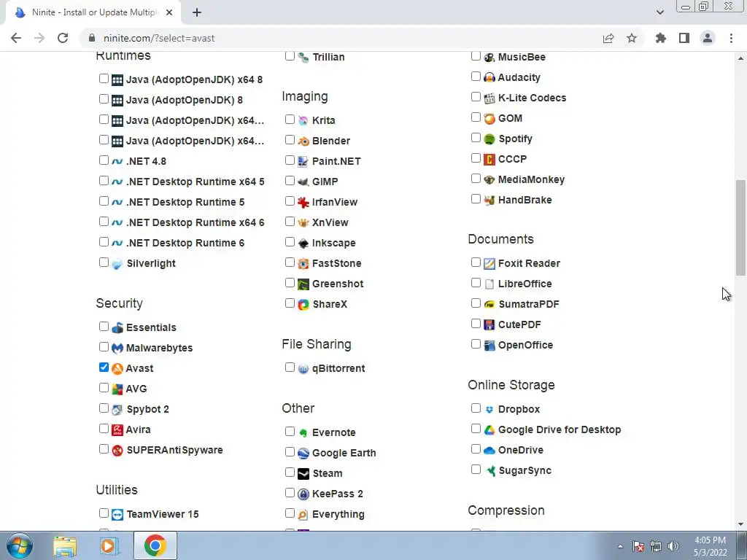Bookmark this page with the star icon

tap(632, 38)
